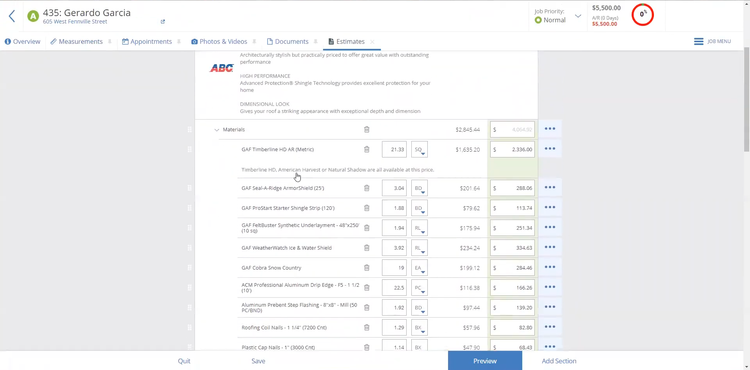
Task: Select the Estimates tab
Action: coord(347,42)
